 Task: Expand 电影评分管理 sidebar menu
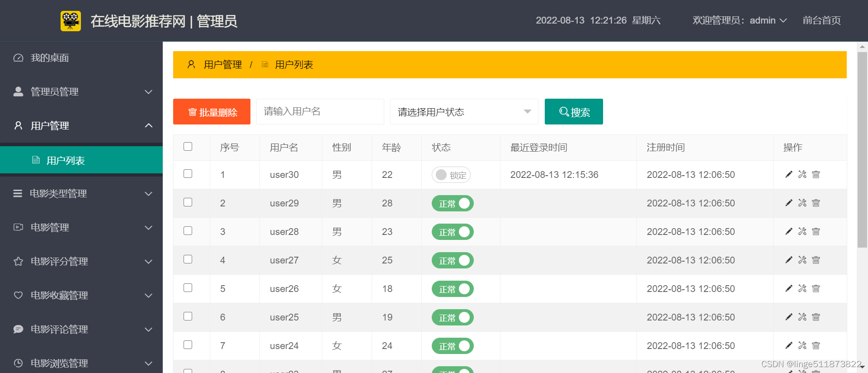[81, 262]
